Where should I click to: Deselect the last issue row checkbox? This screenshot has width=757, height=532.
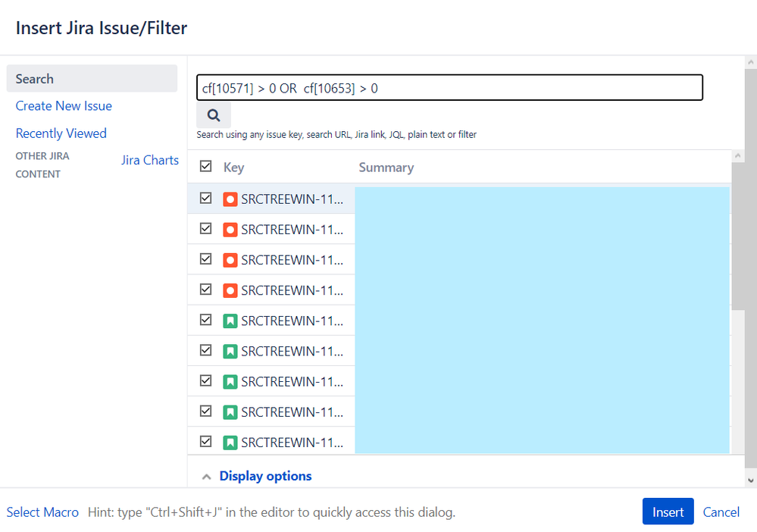pyautogui.click(x=205, y=441)
